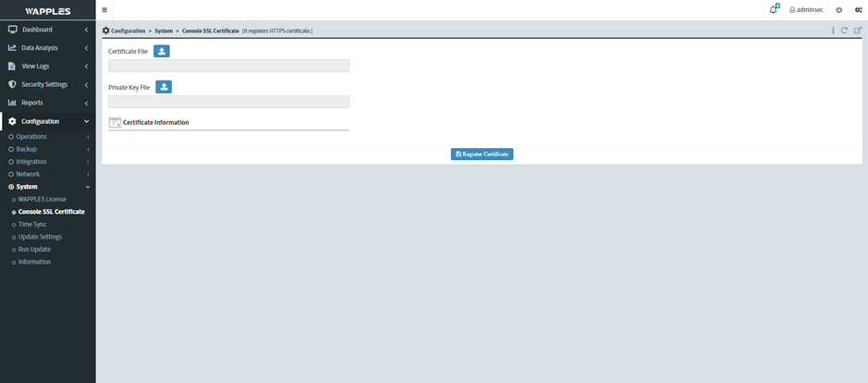Click the Register Certificate button

[482, 154]
